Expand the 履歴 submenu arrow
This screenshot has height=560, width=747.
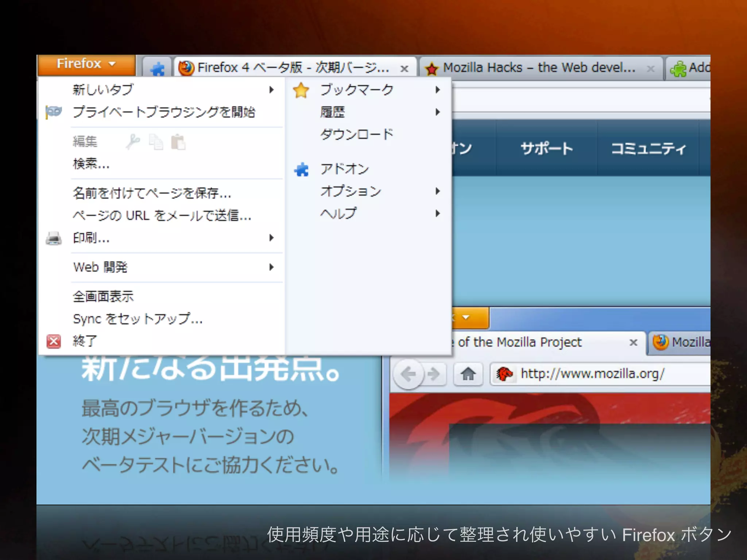tap(438, 112)
